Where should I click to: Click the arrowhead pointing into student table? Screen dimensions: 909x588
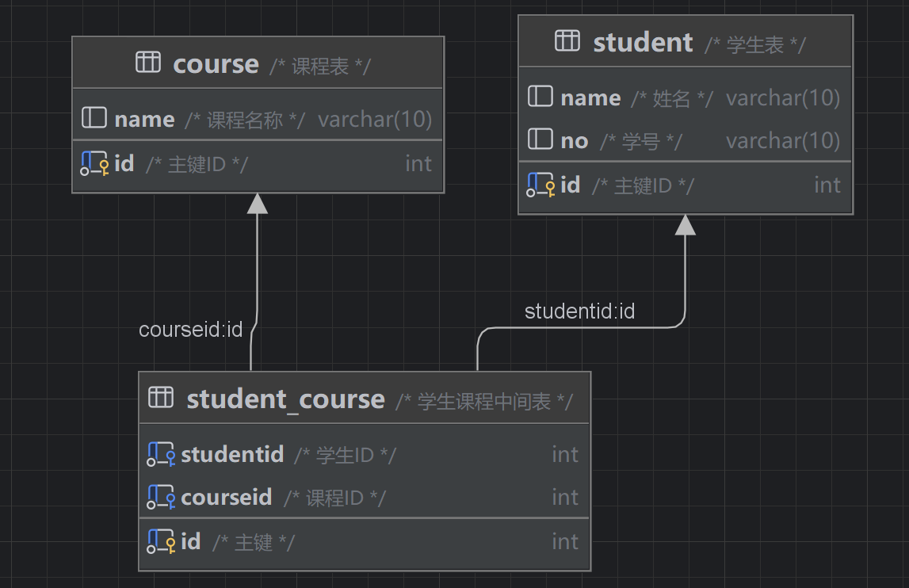pos(686,225)
